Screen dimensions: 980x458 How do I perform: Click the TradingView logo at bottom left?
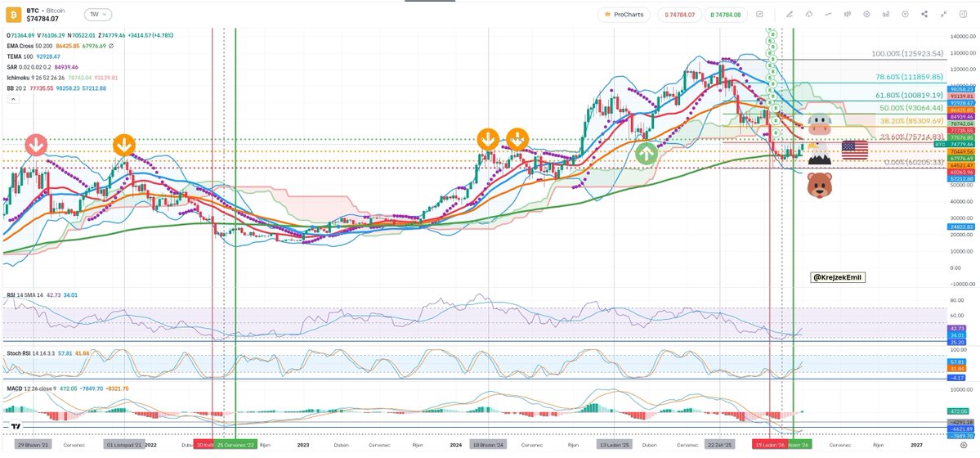coord(14,425)
